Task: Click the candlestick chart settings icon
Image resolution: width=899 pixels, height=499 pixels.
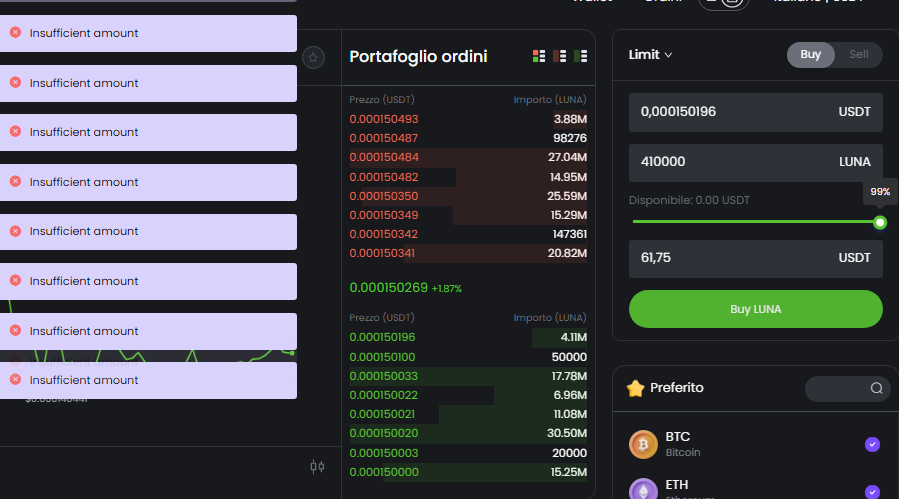Action: click(x=317, y=466)
